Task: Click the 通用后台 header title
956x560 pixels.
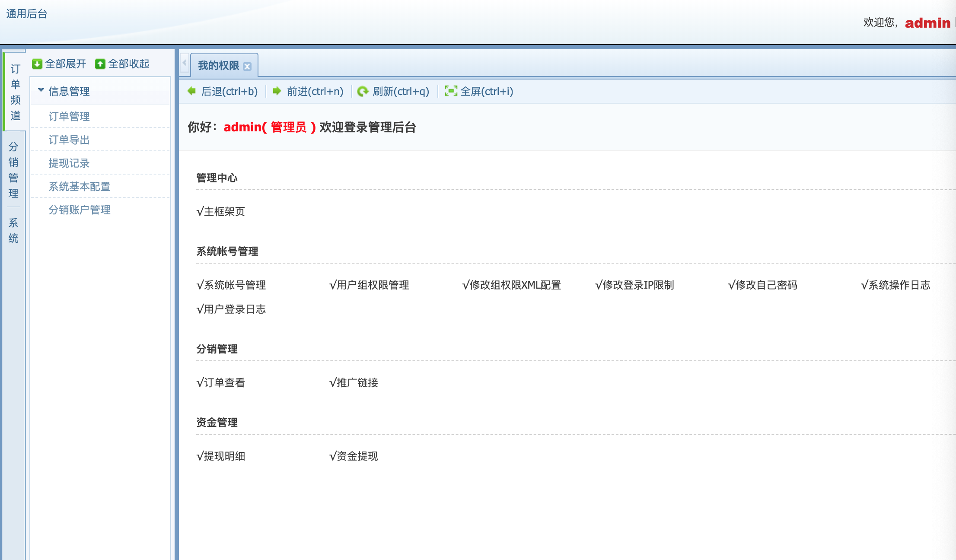Action: pyautogui.click(x=27, y=14)
